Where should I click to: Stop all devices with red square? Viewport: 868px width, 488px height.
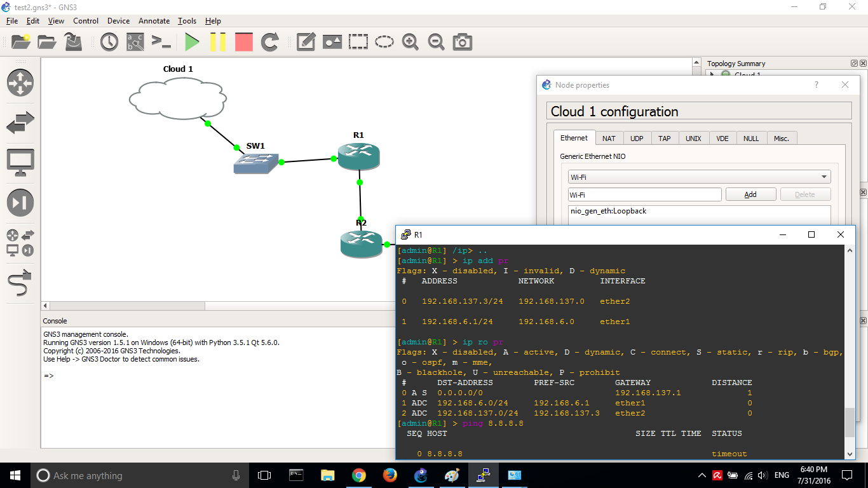point(244,42)
